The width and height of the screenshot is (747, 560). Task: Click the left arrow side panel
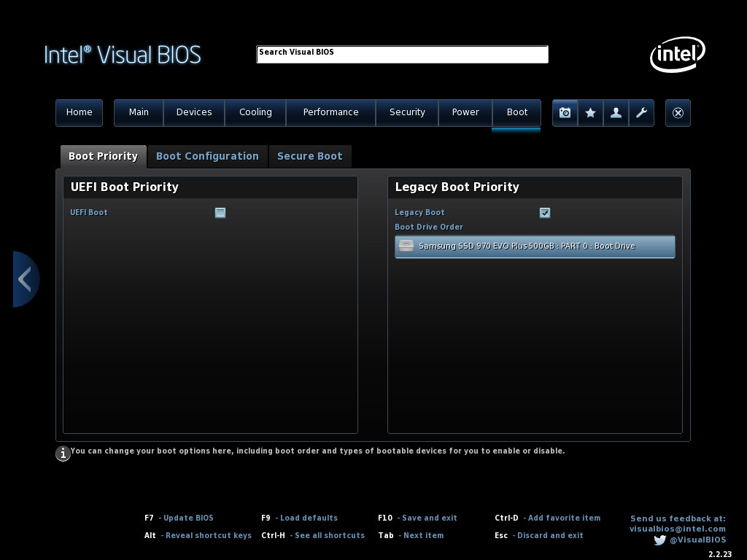click(x=26, y=279)
